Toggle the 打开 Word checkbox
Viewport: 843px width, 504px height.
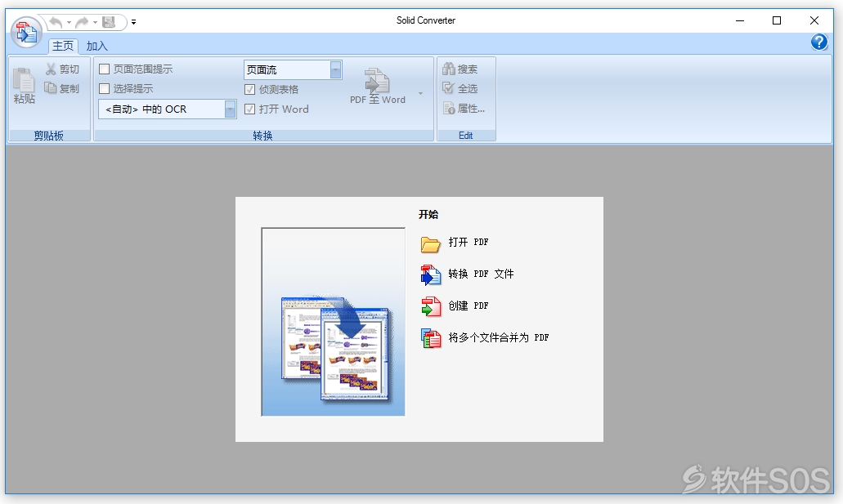[x=249, y=109]
